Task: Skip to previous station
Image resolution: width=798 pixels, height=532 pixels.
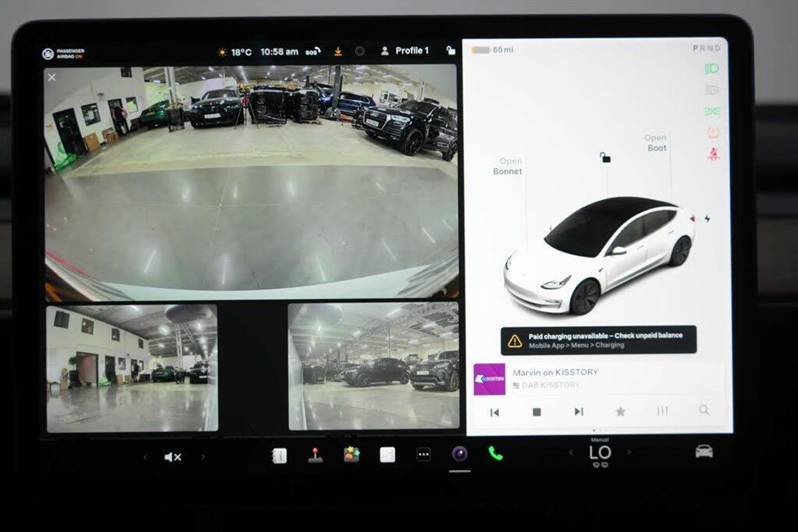Action: pyautogui.click(x=495, y=412)
